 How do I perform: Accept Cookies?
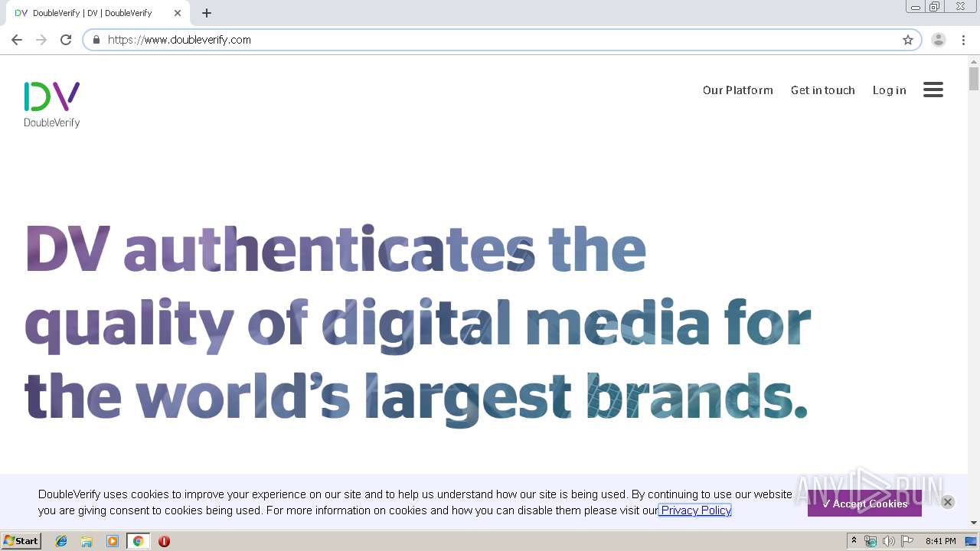coord(864,504)
